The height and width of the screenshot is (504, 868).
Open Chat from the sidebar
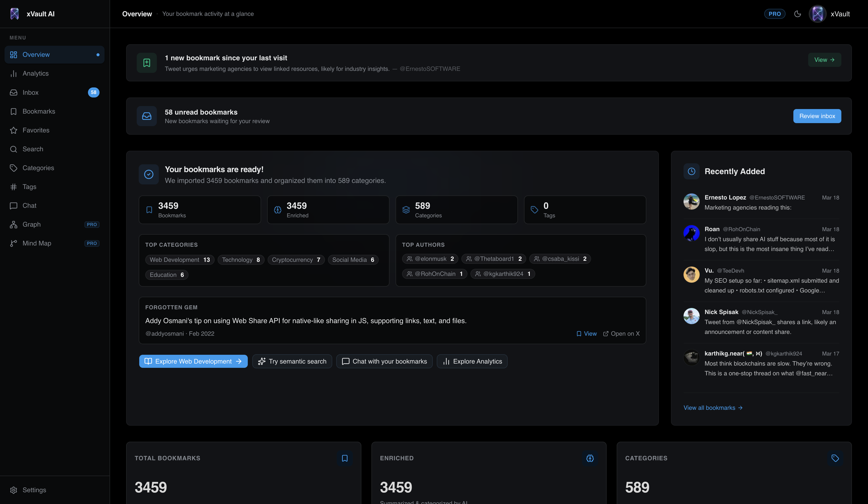(x=29, y=205)
